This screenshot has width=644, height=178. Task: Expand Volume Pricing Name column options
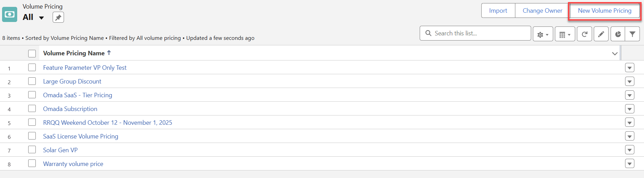click(x=614, y=54)
